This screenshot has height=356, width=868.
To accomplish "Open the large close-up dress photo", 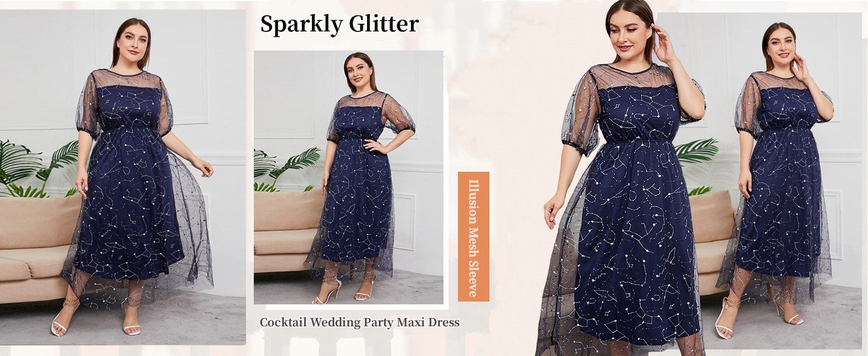I will 623,178.
